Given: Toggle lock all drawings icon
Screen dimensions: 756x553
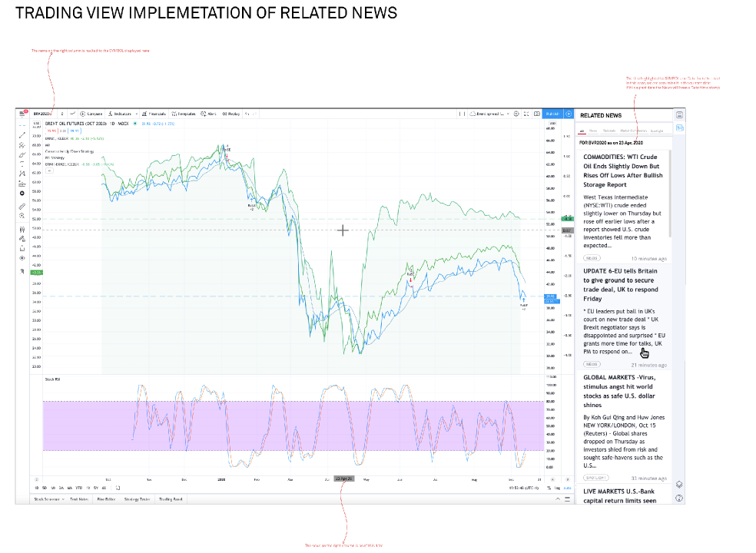Looking at the screenshot, I should [22, 248].
